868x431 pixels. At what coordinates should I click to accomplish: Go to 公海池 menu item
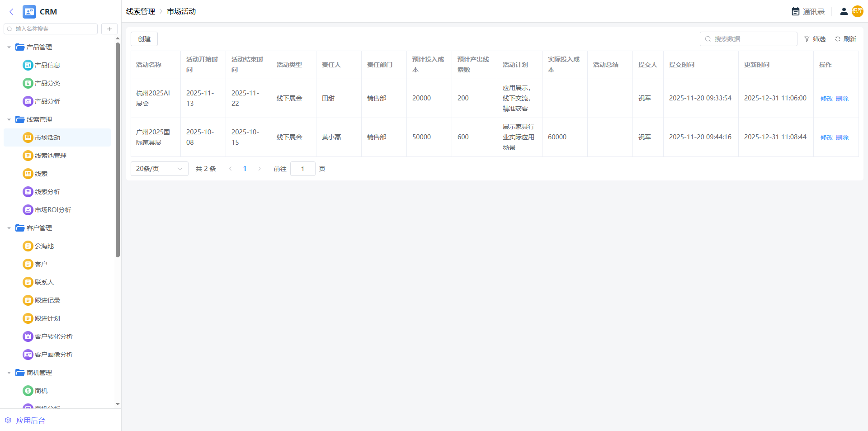point(44,246)
